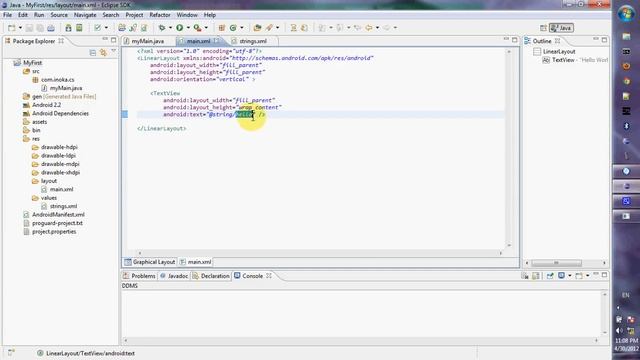
Task: Open the Project menu
Action: coord(134,15)
